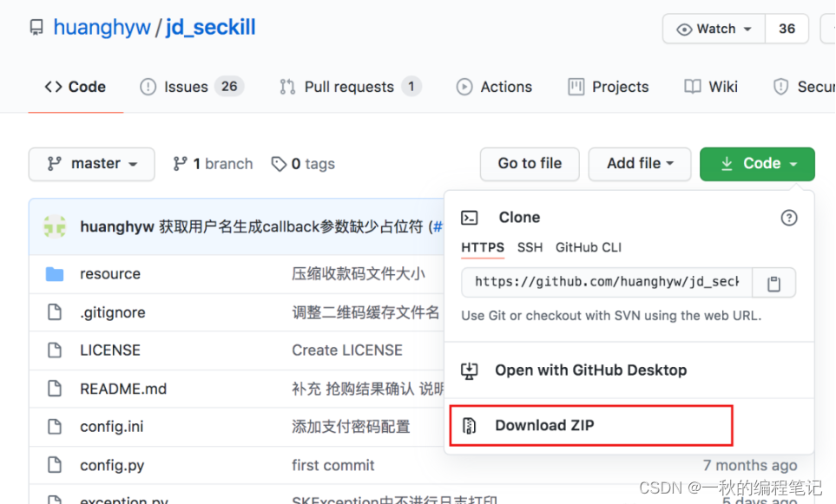Expand the master branch selector
The height and width of the screenshot is (504, 836).
[x=92, y=164]
